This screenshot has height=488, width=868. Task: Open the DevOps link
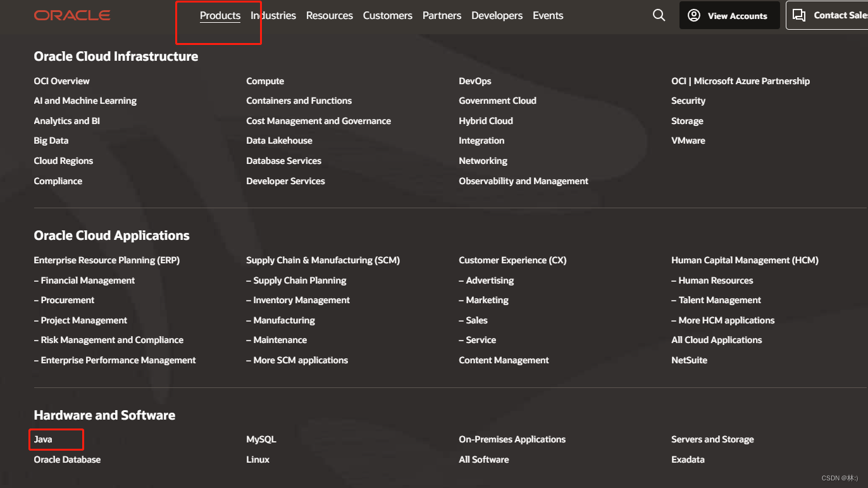pyautogui.click(x=474, y=81)
